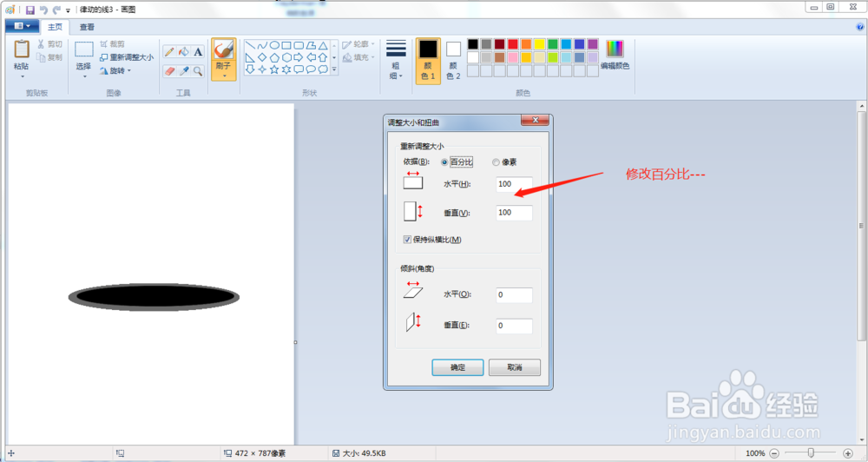Image resolution: width=868 pixels, height=462 pixels.
Task: Click the 确定 button
Action: (x=457, y=367)
